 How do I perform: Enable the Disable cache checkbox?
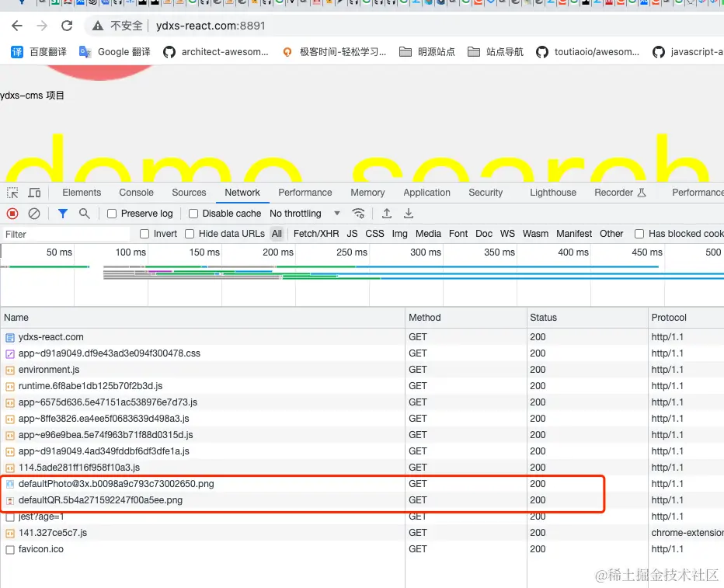pyautogui.click(x=193, y=214)
